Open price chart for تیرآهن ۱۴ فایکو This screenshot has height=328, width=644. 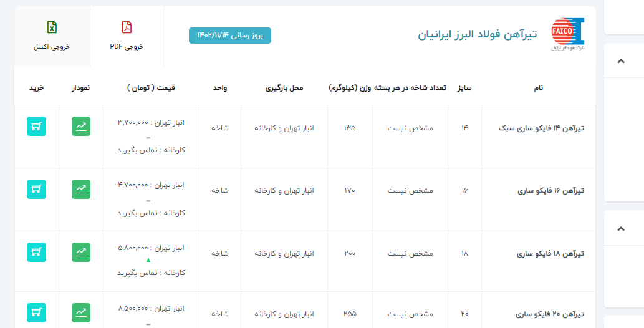tap(81, 127)
